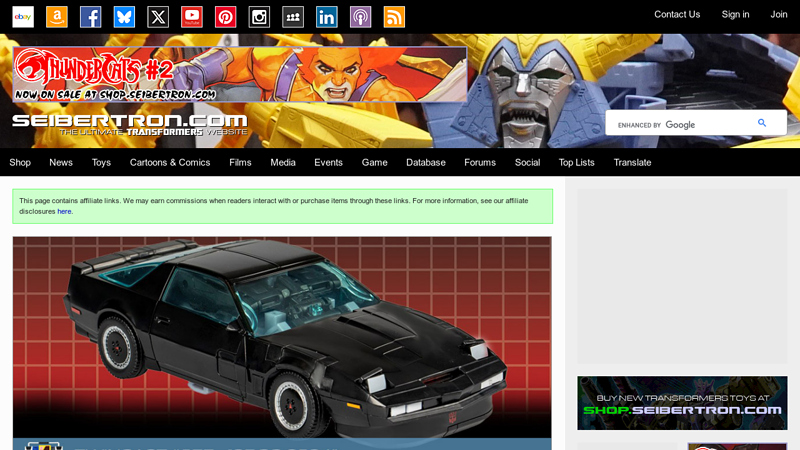Open the Amazon icon link

coord(57,17)
